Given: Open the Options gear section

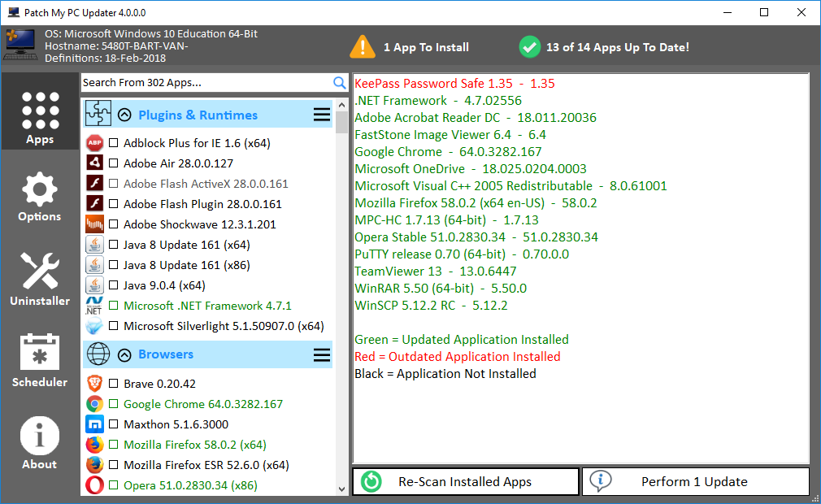Looking at the screenshot, I should point(40,197).
